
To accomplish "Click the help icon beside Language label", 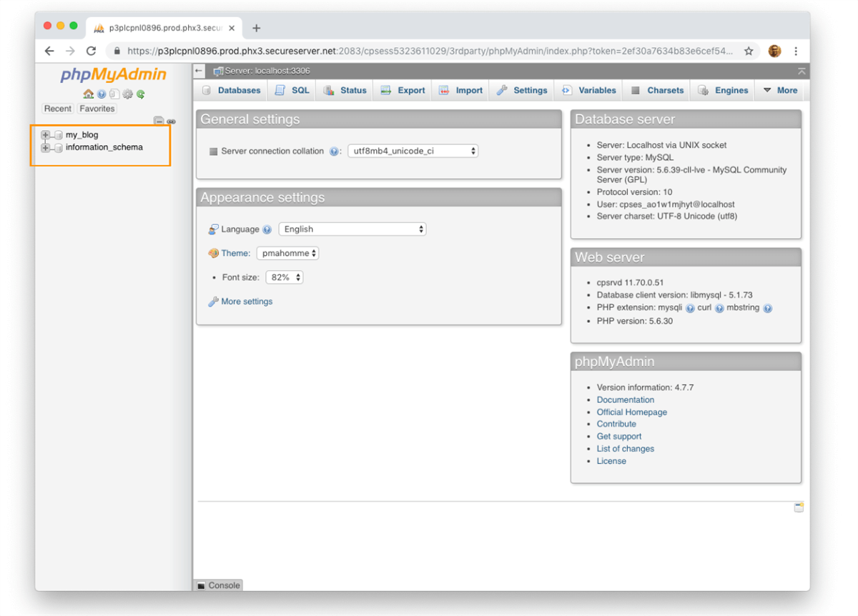I will (x=267, y=229).
